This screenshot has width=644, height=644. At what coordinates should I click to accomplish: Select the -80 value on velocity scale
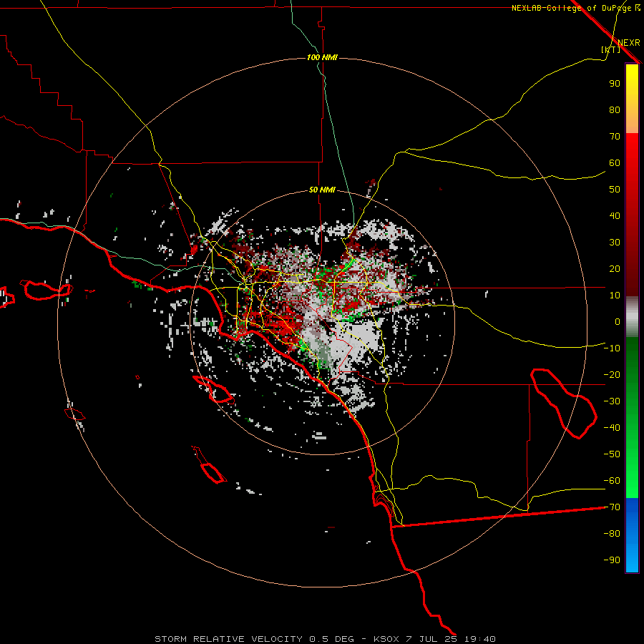(612, 534)
